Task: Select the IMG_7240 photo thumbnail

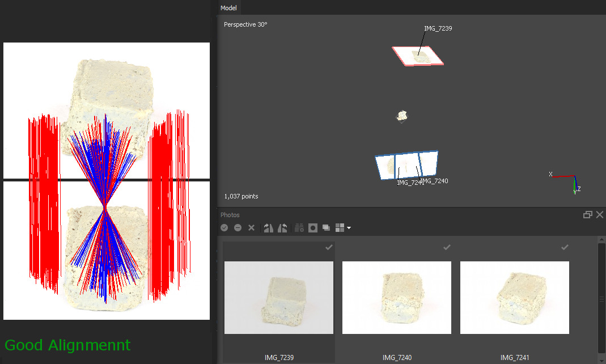Action: [397, 297]
